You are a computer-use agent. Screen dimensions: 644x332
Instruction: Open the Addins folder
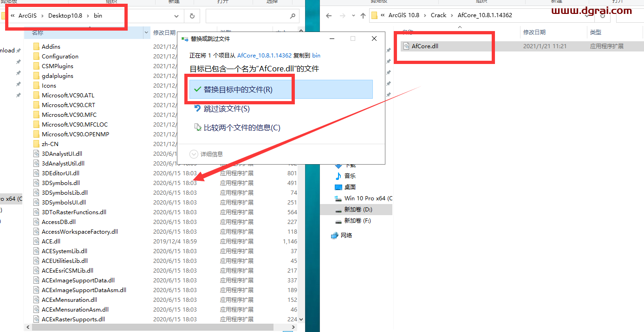(x=51, y=46)
